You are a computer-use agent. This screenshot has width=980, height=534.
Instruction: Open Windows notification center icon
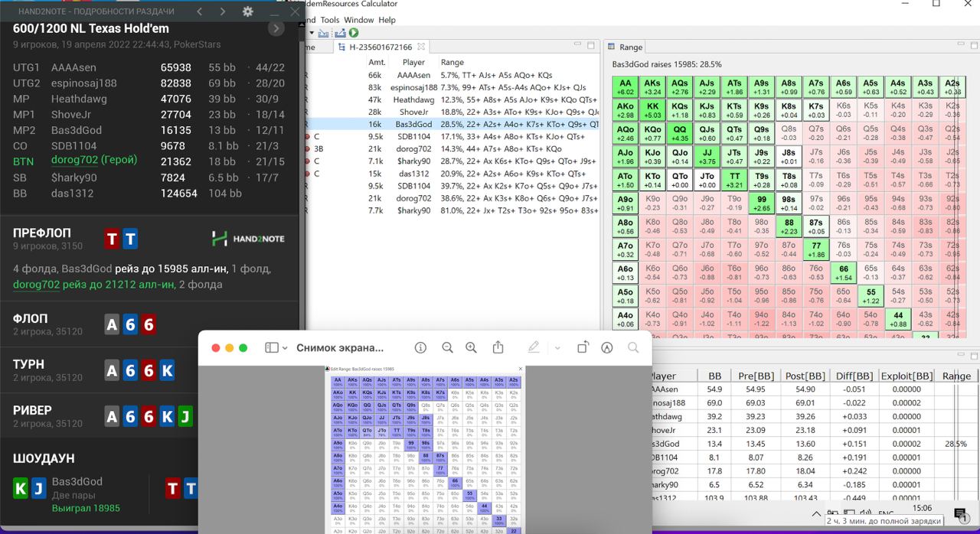(961, 514)
